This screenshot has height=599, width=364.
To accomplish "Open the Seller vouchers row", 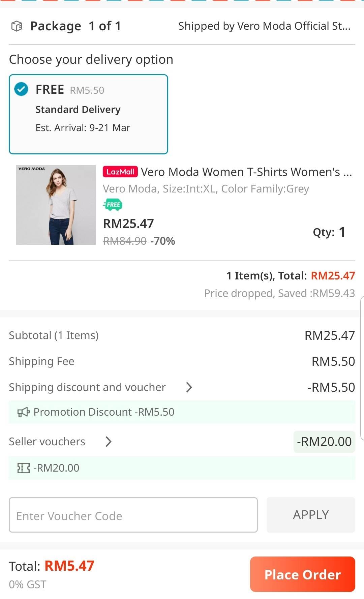I will [x=182, y=442].
